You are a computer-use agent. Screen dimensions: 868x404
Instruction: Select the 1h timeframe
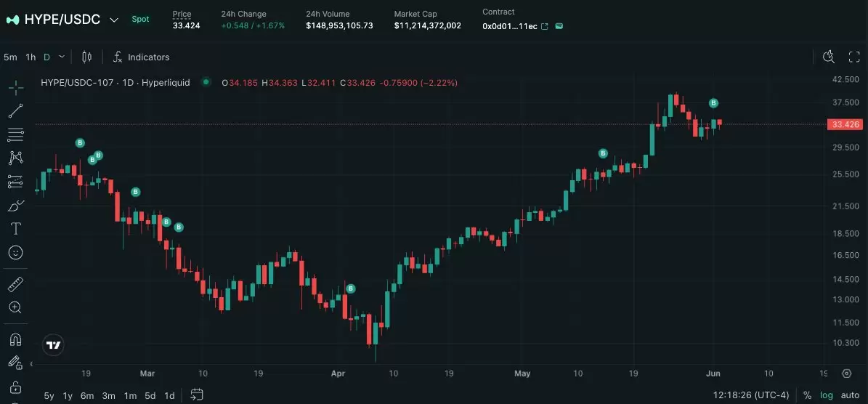tap(31, 57)
